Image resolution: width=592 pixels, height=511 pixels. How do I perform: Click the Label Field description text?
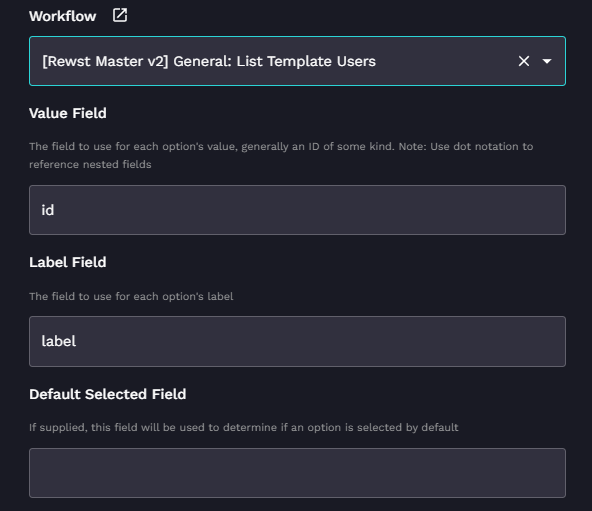[x=131, y=296]
